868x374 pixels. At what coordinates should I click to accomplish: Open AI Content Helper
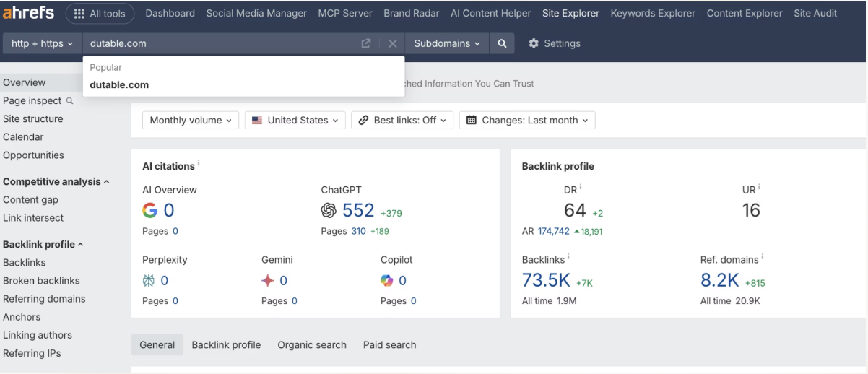point(490,13)
